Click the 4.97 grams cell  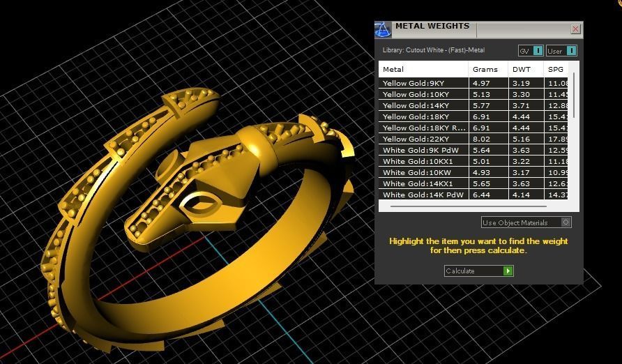click(x=488, y=83)
